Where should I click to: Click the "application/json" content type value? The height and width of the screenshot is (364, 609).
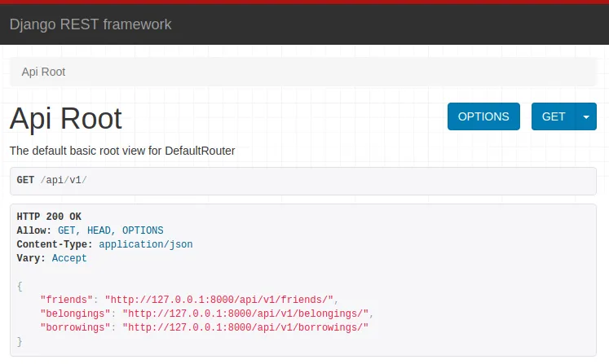146,244
